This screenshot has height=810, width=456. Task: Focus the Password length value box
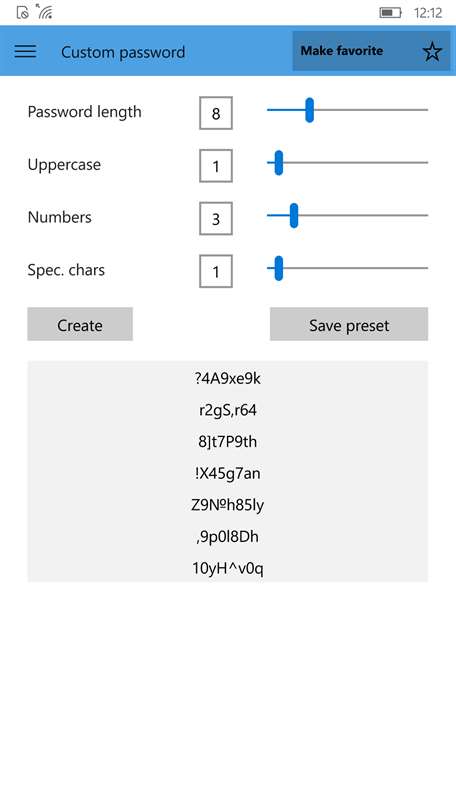216,113
